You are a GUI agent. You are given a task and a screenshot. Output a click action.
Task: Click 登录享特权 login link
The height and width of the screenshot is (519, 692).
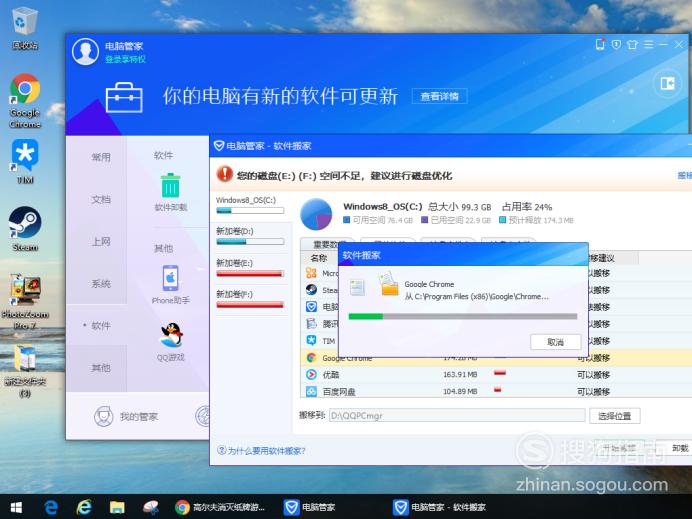pos(125,59)
